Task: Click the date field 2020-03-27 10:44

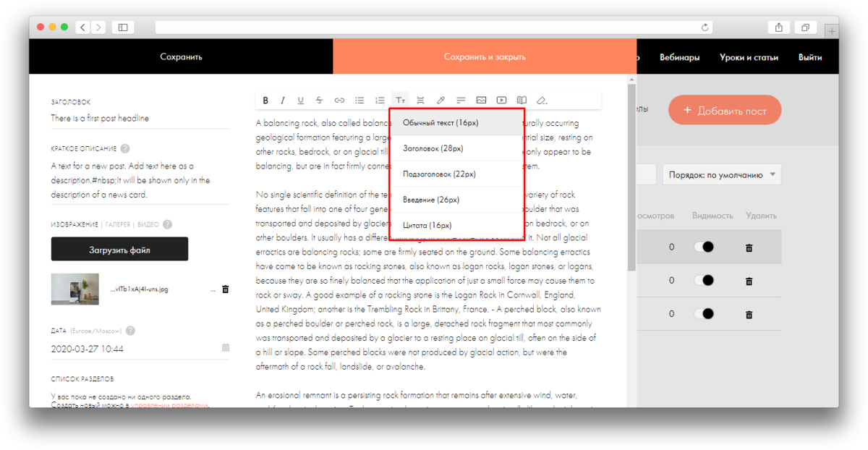Action: pos(135,349)
